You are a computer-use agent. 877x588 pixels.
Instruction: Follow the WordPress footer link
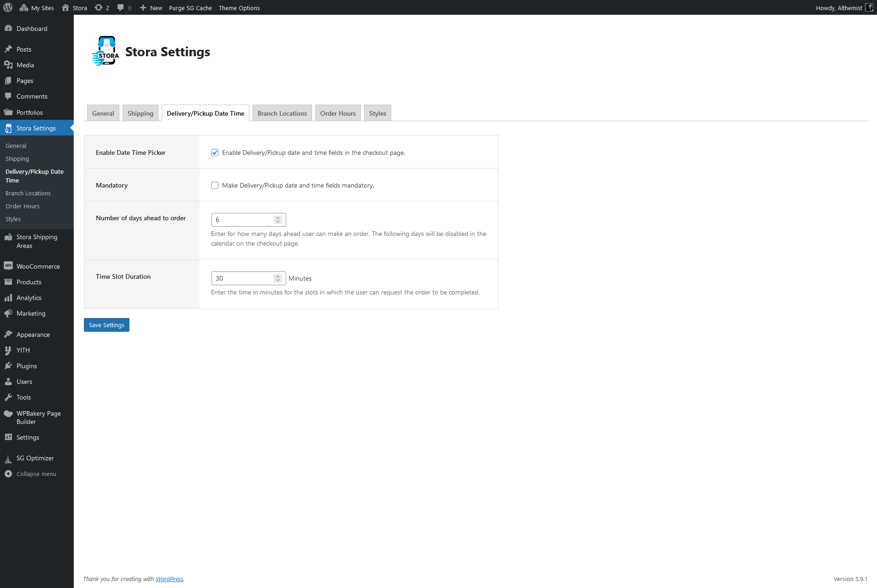coord(169,579)
